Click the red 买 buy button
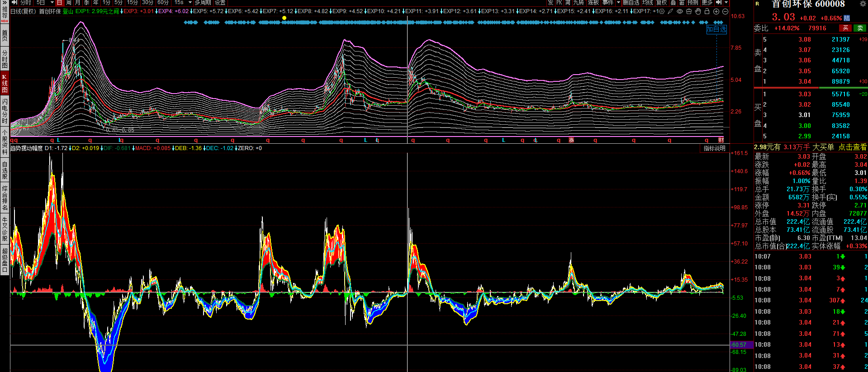This screenshot has height=372, width=868. (x=845, y=28)
